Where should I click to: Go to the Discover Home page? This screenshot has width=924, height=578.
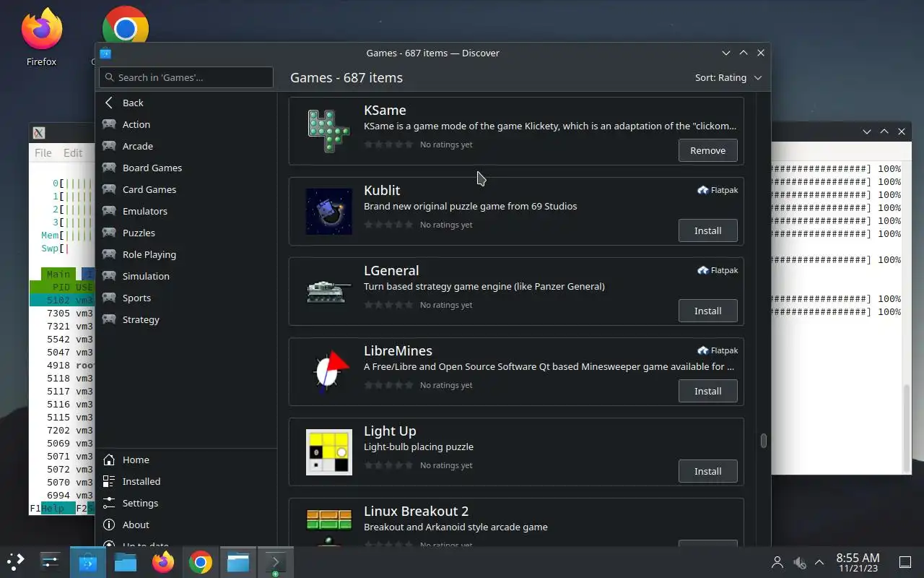point(186,460)
